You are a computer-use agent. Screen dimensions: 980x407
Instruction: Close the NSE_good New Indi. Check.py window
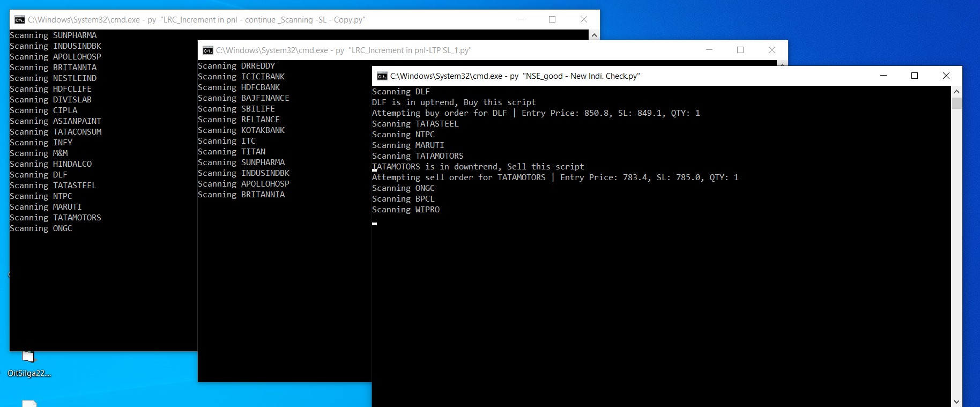(946, 76)
